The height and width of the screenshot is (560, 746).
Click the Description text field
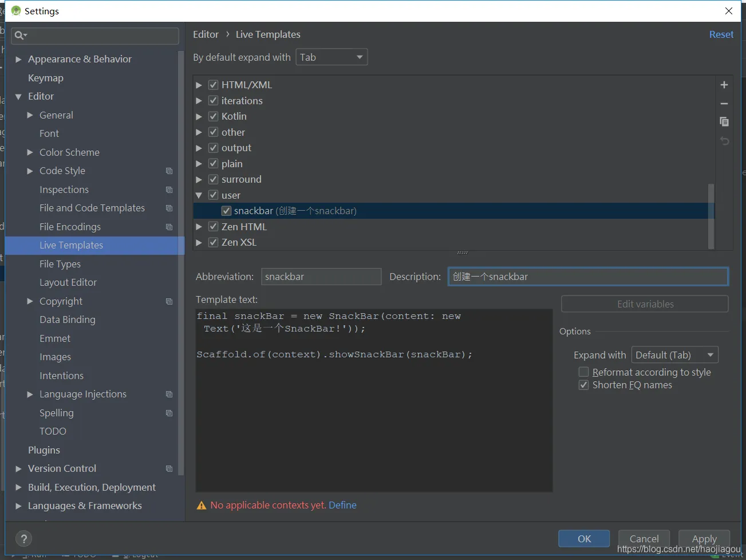pyautogui.click(x=588, y=277)
